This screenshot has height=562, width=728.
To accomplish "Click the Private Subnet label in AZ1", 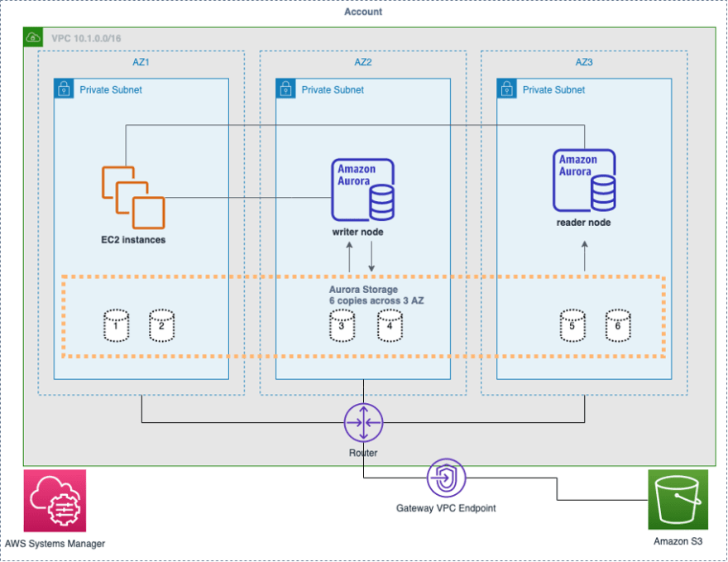I will pyautogui.click(x=111, y=89).
